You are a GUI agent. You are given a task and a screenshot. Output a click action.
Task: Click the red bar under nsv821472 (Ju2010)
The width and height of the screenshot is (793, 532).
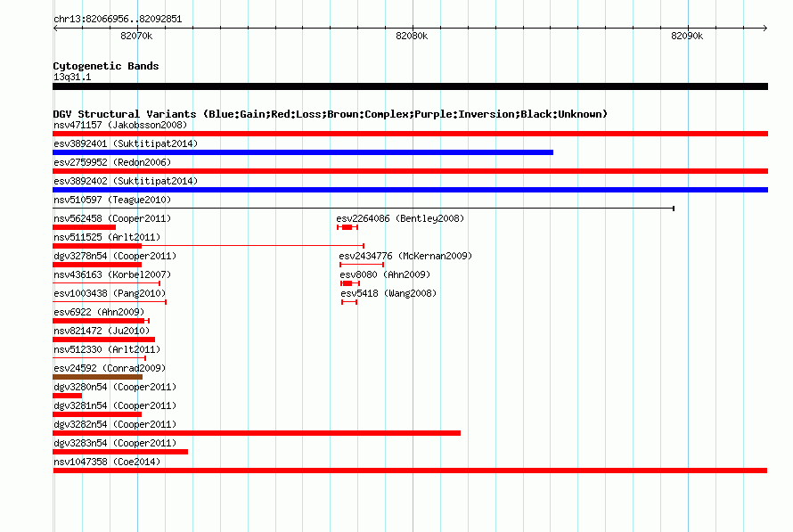103,340
